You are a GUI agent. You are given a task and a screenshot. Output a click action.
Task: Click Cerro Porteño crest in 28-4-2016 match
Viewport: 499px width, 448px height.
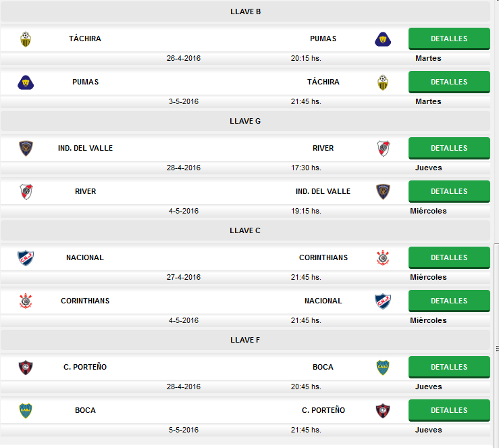click(26, 368)
